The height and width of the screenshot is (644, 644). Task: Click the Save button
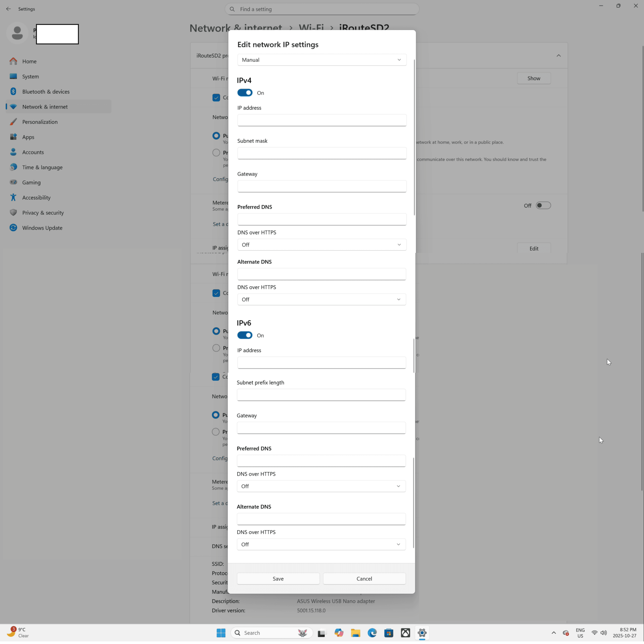tap(278, 579)
